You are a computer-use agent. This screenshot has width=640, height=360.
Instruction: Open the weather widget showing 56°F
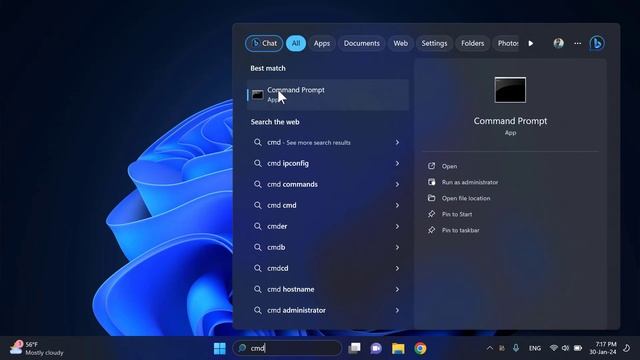[x=37, y=348]
